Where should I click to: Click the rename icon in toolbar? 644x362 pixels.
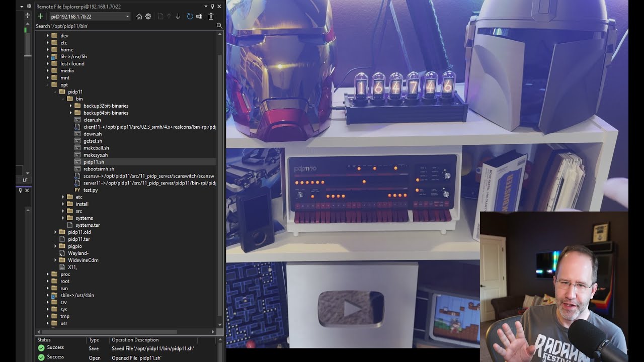[199, 17]
